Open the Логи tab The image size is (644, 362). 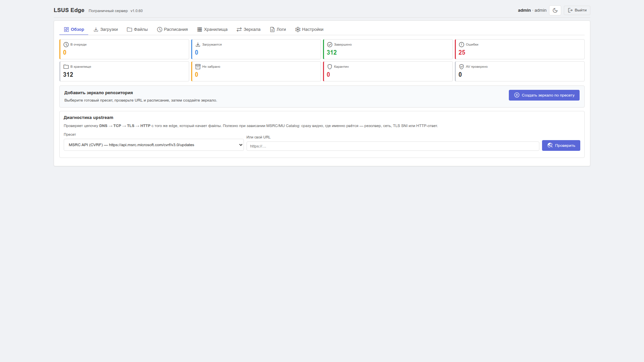tap(278, 29)
